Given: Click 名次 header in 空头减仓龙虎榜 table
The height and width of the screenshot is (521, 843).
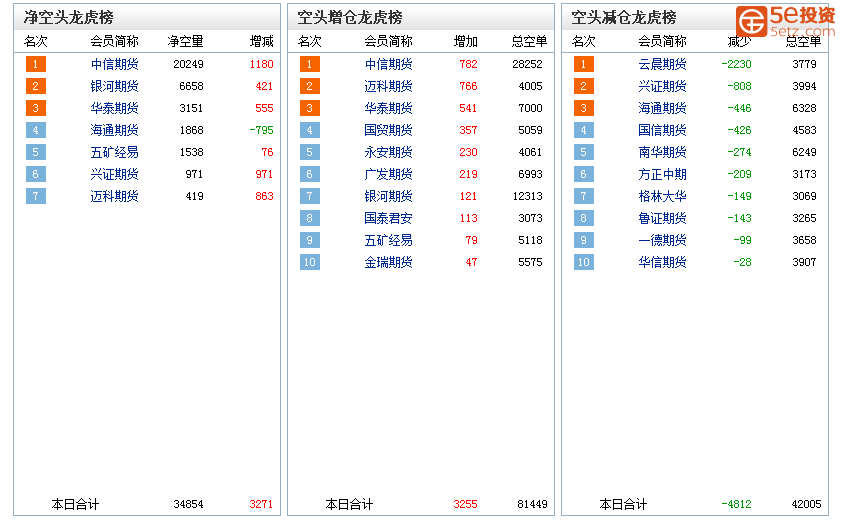Looking at the screenshot, I should pos(584,41).
